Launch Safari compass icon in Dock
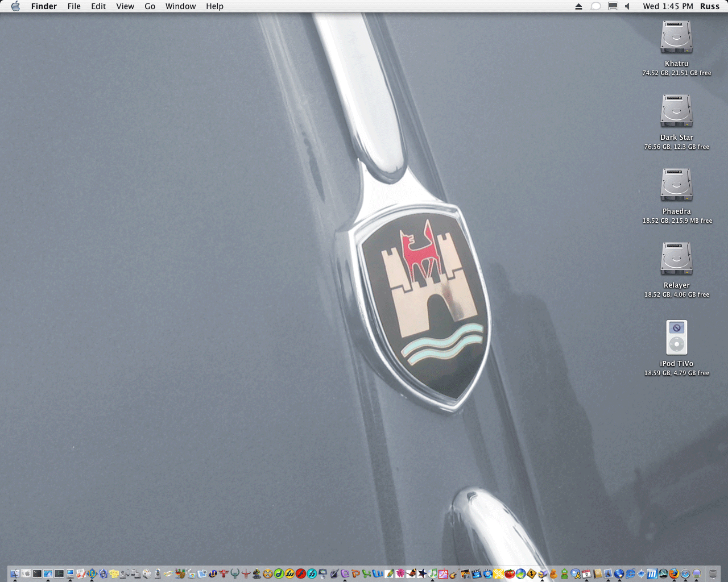The height and width of the screenshot is (582, 728). tap(685, 573)
